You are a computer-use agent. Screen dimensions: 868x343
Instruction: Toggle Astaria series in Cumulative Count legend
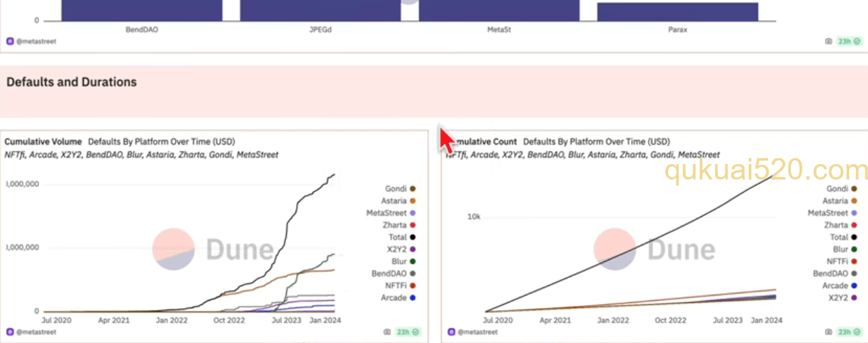[840, 201]
